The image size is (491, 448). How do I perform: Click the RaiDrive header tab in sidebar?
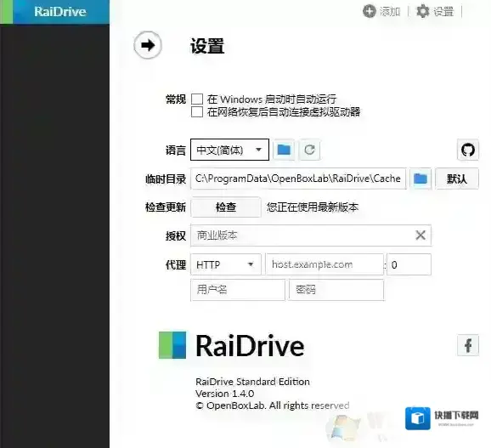tap(55, 12)
